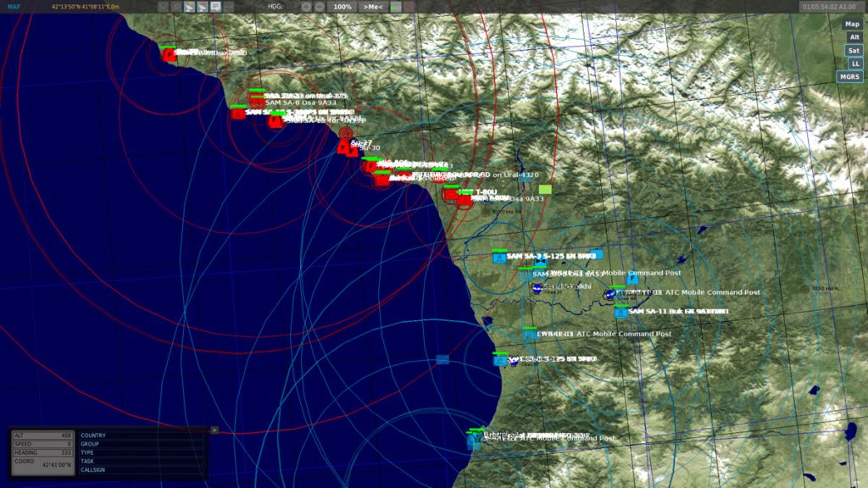The image size is (868, 488).
Task: Click the COORD value in info panel
Action: [57, 465]
